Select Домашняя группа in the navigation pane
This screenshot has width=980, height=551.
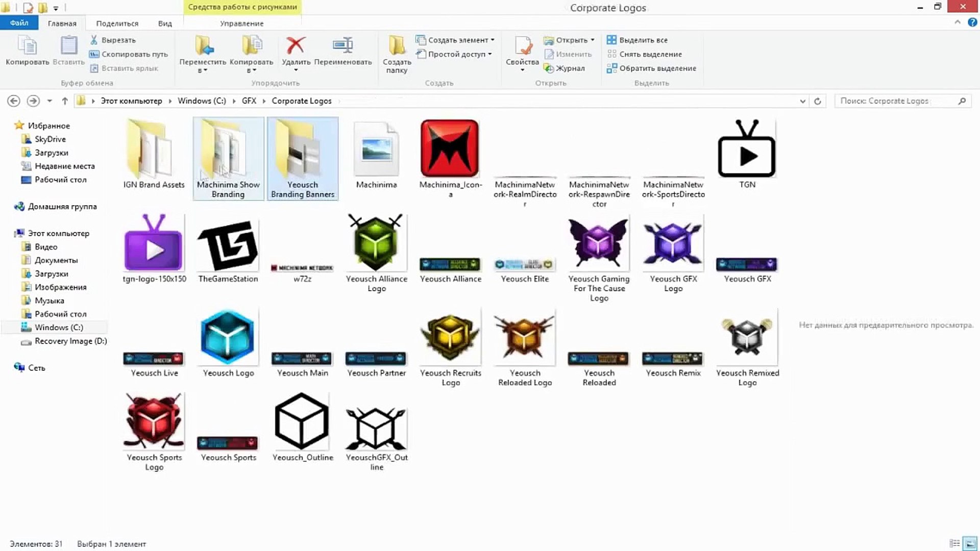62,207
